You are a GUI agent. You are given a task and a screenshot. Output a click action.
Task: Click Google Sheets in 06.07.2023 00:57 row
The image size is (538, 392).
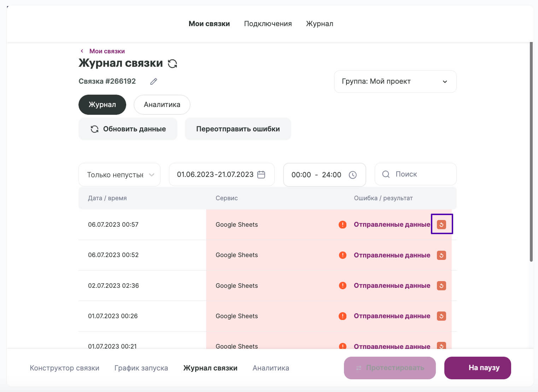[237, 225]
